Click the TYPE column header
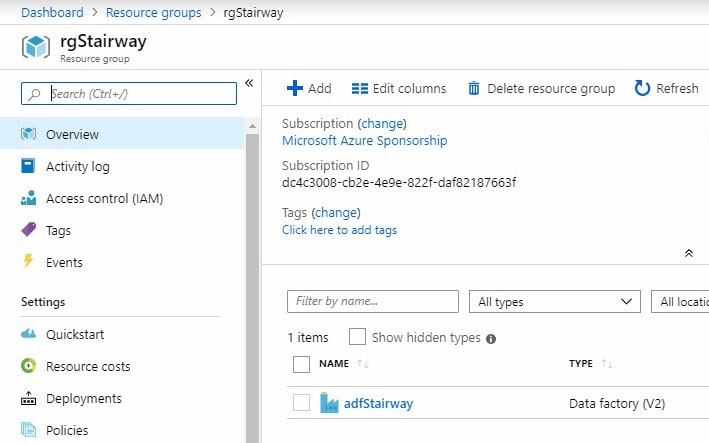709x443 pixels. 581,363
